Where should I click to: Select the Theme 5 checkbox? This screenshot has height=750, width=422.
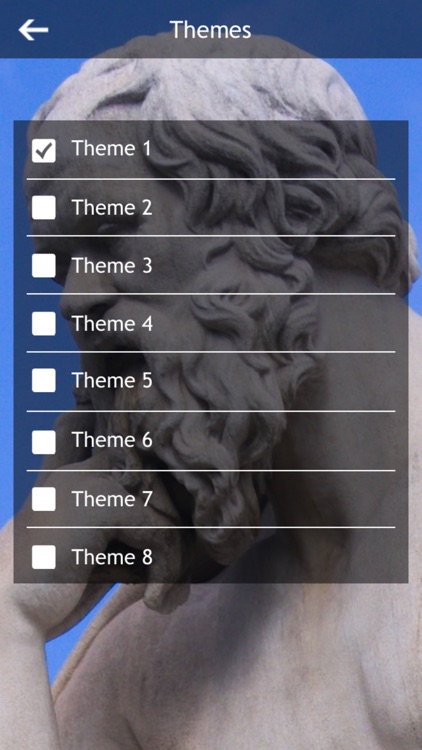pos(44,381)
